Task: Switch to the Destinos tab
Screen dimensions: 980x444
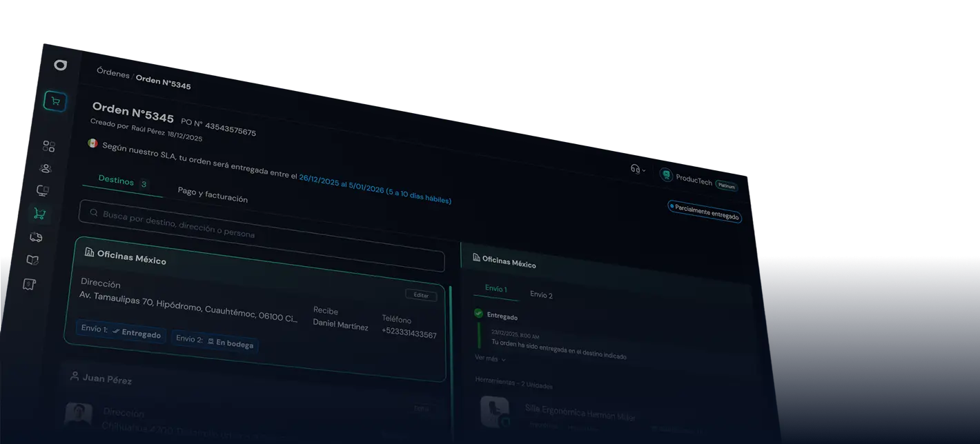Action: tap(122, 182)
